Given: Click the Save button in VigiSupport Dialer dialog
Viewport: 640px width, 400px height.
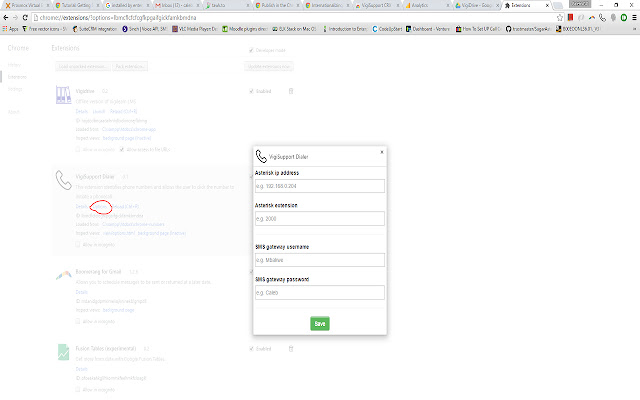Looking at the screenshot, I should (x=320, y=324).
